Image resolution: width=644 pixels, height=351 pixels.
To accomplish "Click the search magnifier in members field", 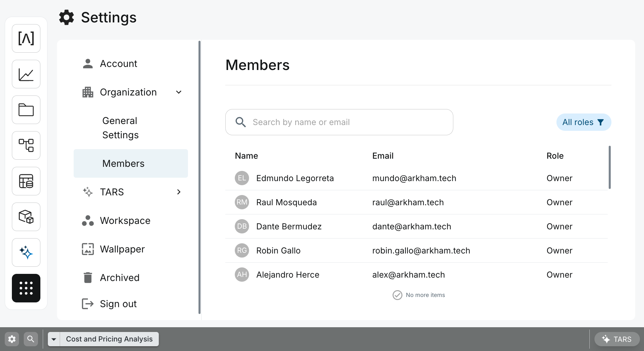I will (x=241, y=122).
